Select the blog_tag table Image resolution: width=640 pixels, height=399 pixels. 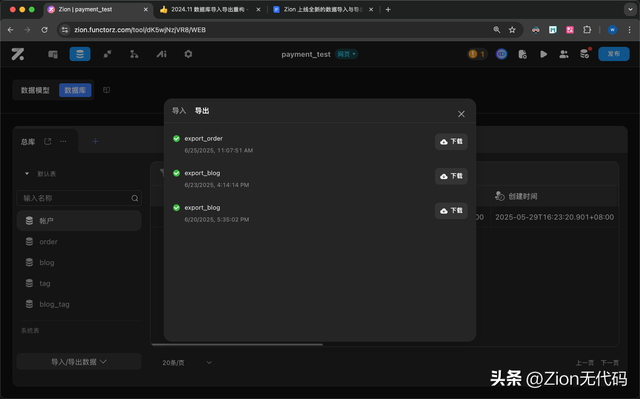coord(79,304)
